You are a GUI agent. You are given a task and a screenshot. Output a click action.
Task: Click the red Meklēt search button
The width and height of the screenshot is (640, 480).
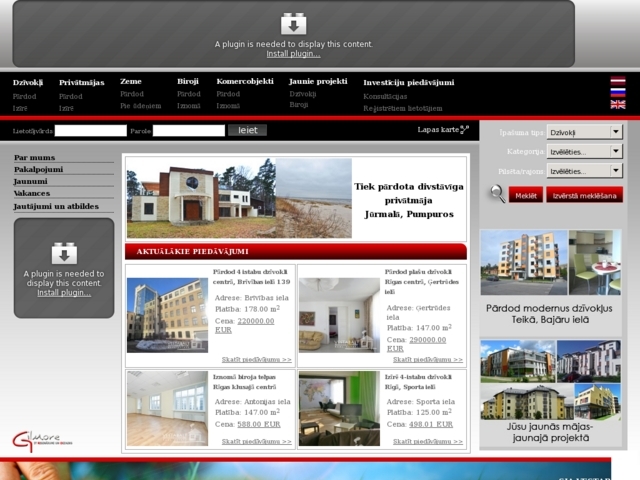526,195
